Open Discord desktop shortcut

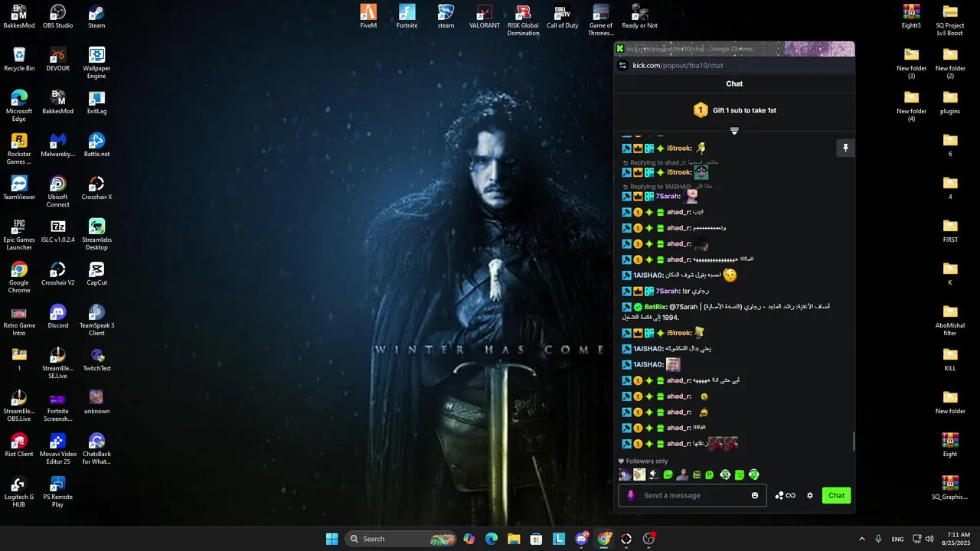click(x=58, y=316)
